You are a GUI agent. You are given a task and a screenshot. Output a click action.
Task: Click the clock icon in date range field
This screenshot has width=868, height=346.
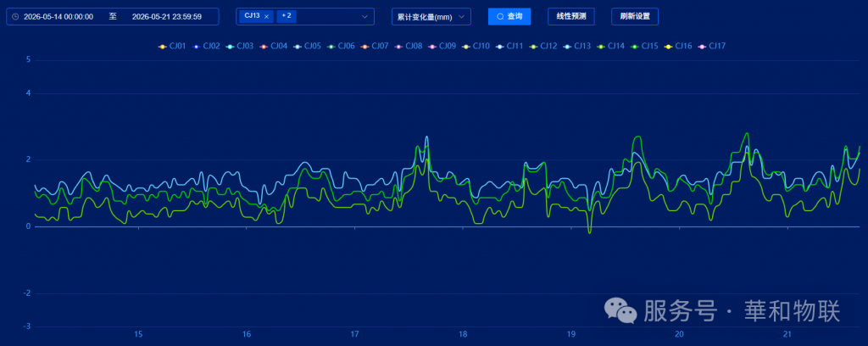[x=15, y=17]
